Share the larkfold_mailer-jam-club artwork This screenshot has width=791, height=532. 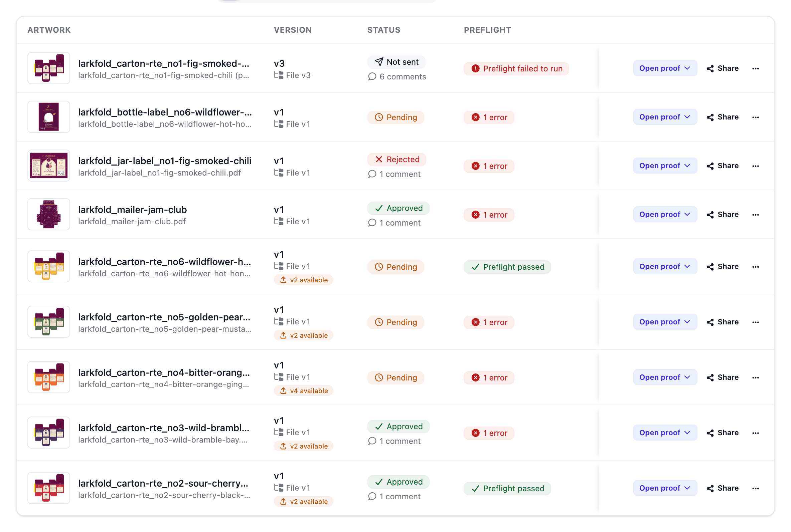click(723, 215)
